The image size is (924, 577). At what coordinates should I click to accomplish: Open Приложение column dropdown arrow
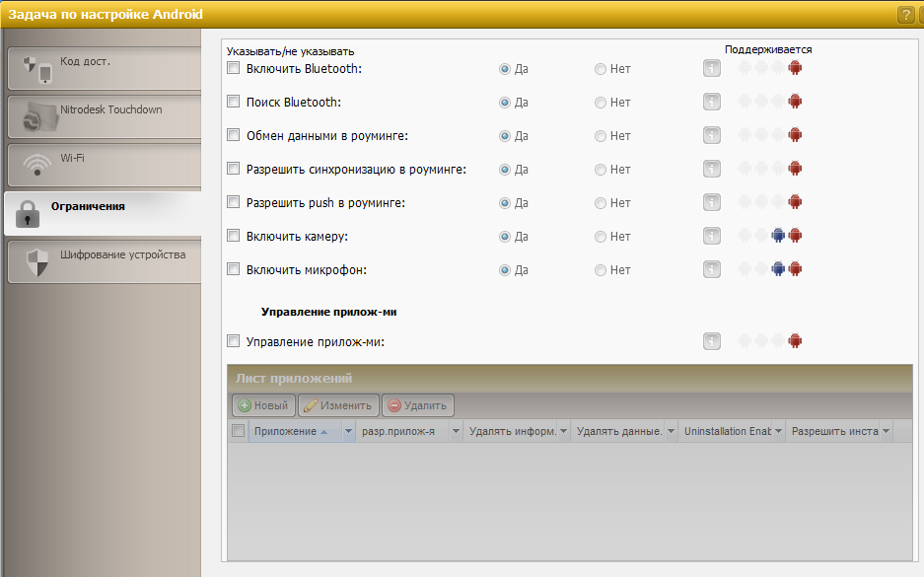click(348, 431)
